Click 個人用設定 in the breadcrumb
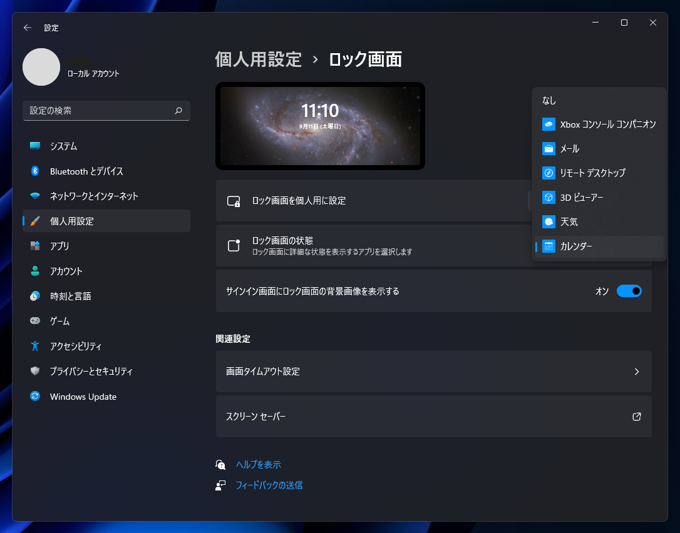This screenshot has width=680, height=533. coord(258,59)
